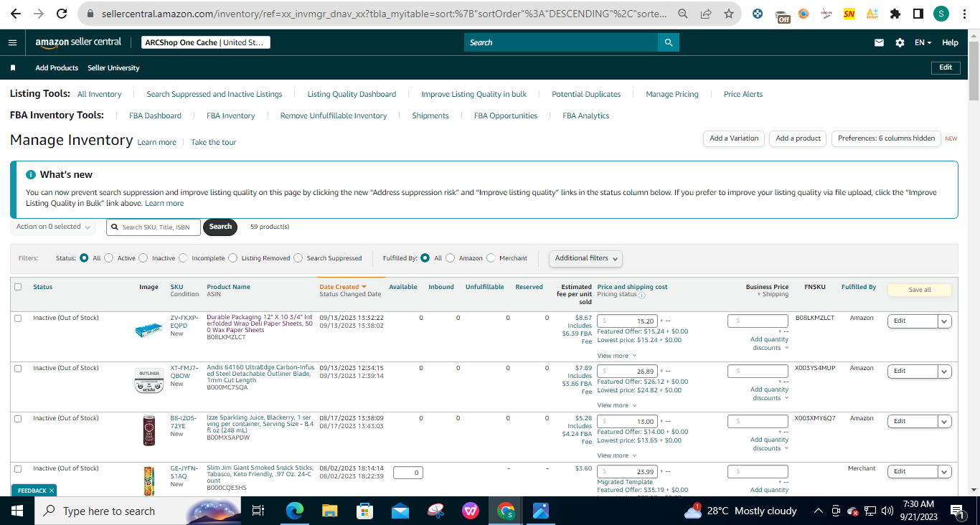Click the site lock icon in address bar
The image size is (980, 525).
(x=90, y=14)
